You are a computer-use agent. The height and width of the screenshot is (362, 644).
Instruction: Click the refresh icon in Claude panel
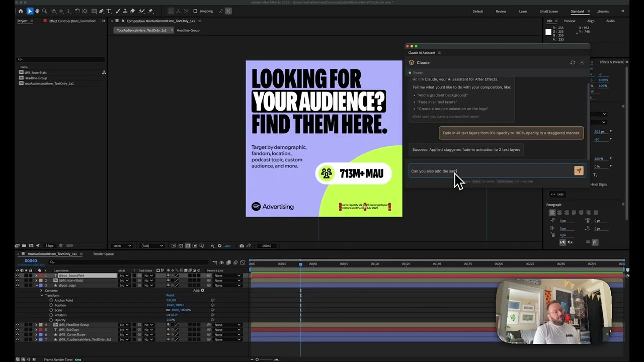click(573, 62)
